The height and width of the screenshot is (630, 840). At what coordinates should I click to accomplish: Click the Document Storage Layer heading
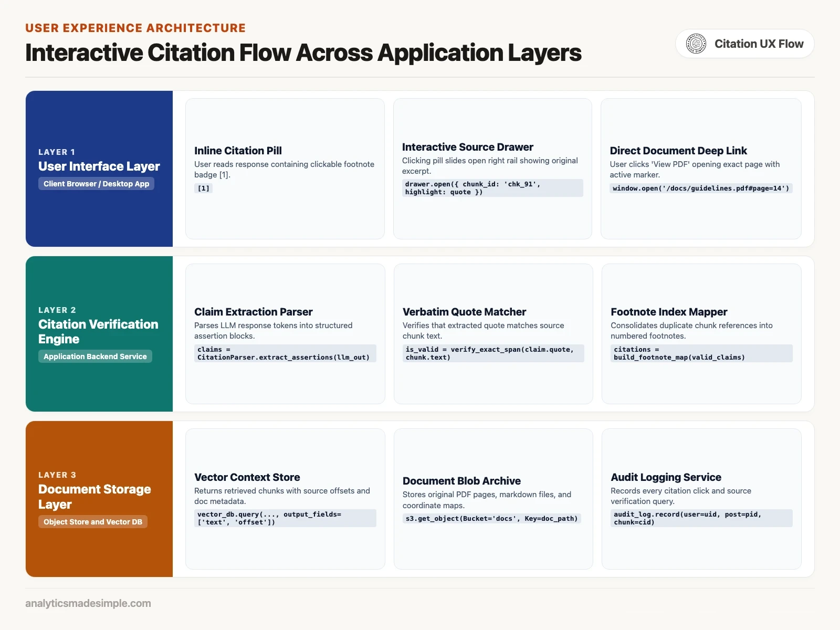point(94,497)
